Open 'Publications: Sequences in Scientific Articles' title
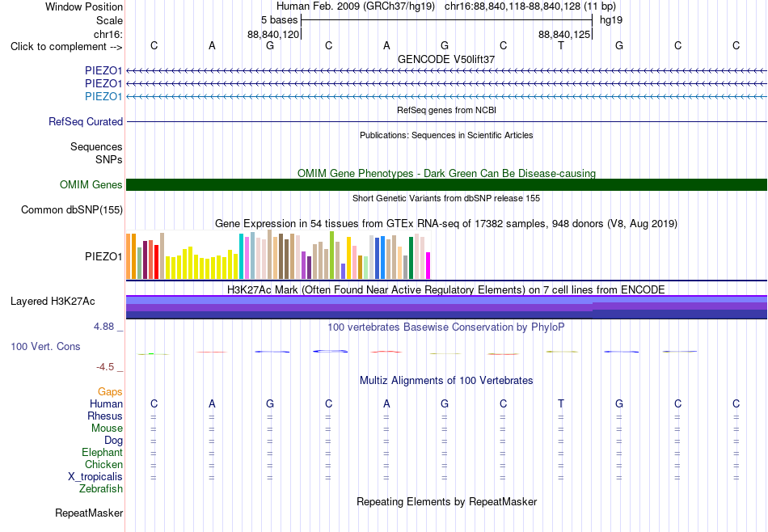The height and width of the screenshot is (532, 768). 446,135
